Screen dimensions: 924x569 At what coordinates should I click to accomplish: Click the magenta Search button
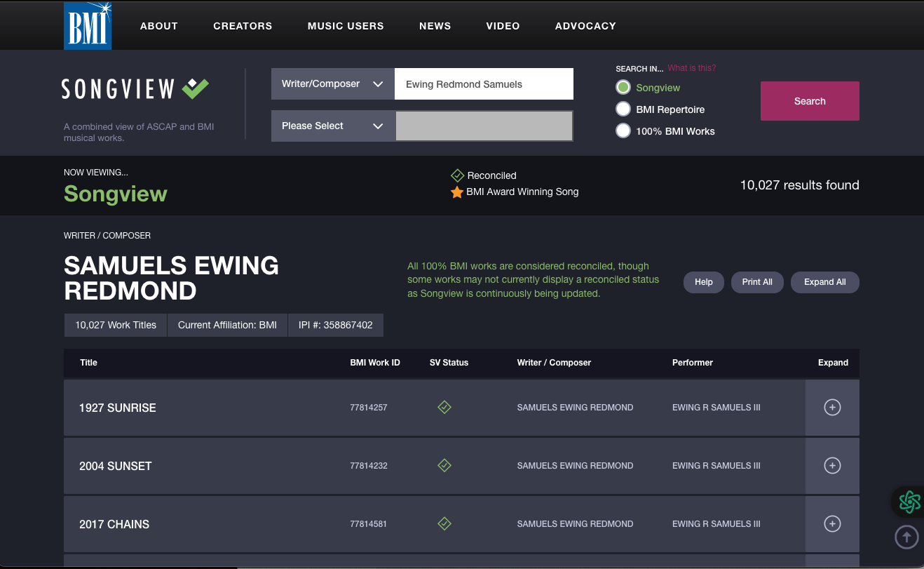[x=810, y=101]
